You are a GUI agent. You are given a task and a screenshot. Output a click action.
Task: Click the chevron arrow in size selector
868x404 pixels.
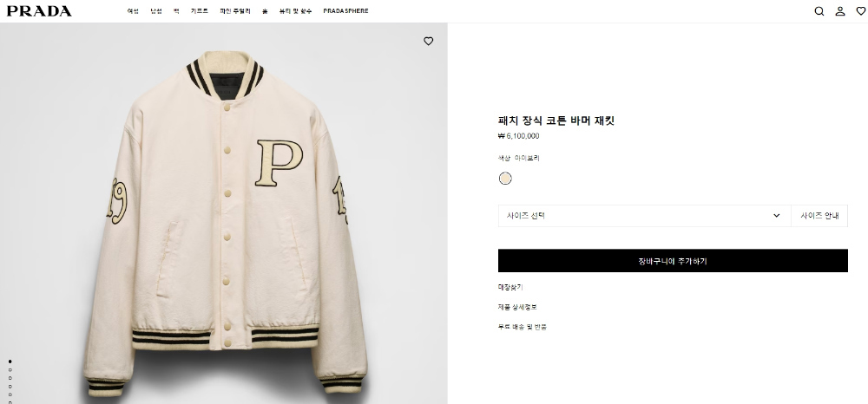tap(776, 216)
